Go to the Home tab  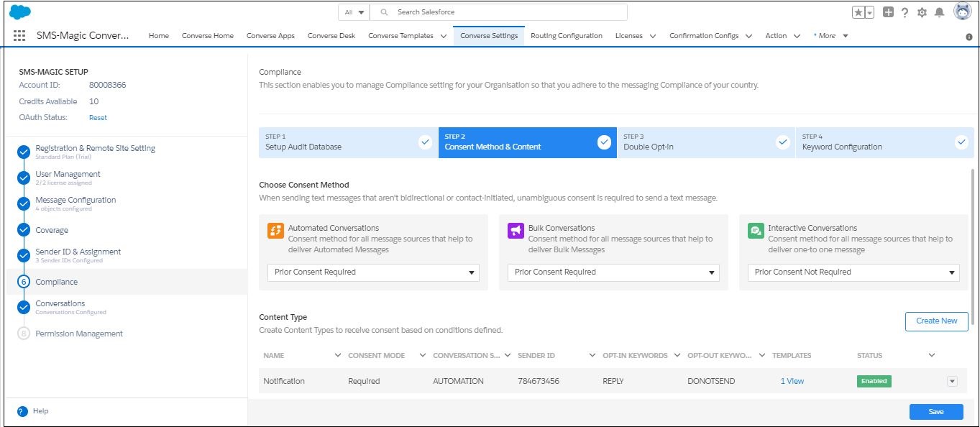[159, 36]
